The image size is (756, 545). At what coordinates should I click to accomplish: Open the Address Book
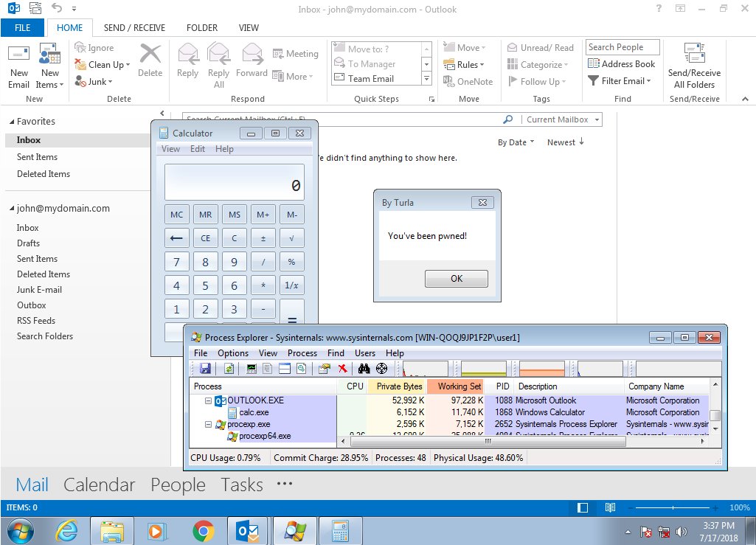point(622,63)
